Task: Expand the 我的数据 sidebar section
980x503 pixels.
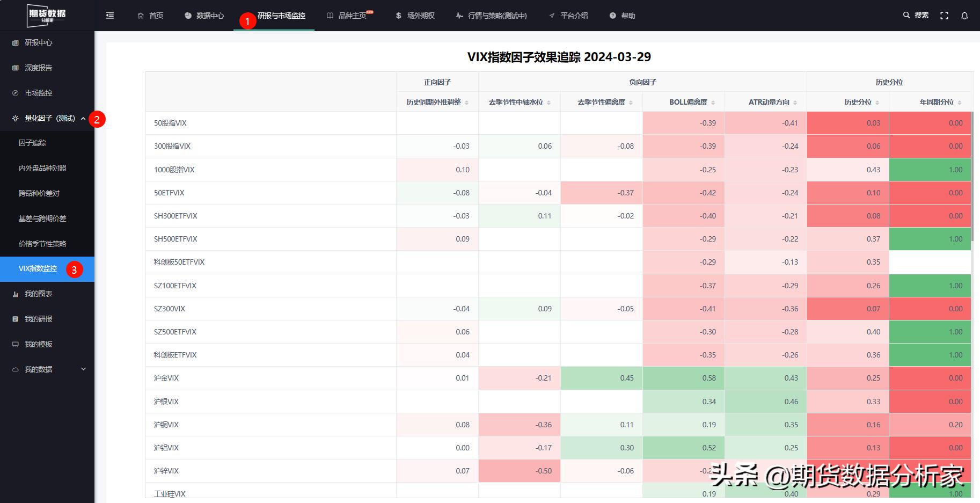Action: (x=83, y=369)
